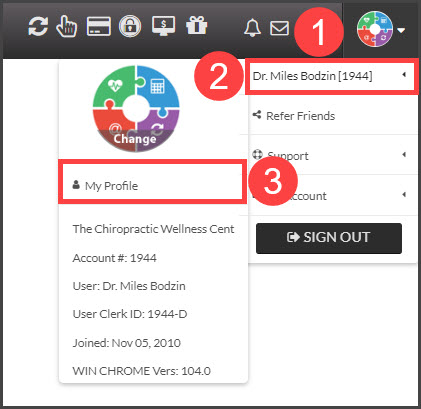Select the pointing hand icon
The height and width of the screenshot is (409, 421).
pos(67,26)
